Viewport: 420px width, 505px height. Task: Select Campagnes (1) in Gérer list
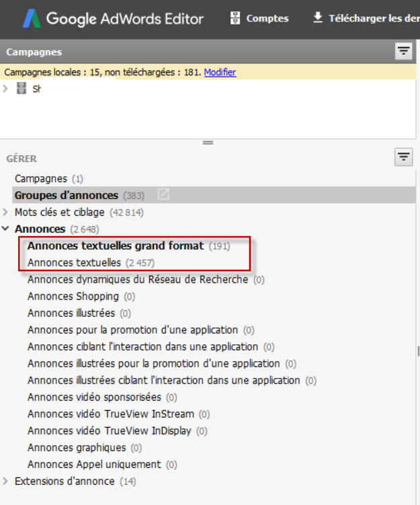pos(49,178)
